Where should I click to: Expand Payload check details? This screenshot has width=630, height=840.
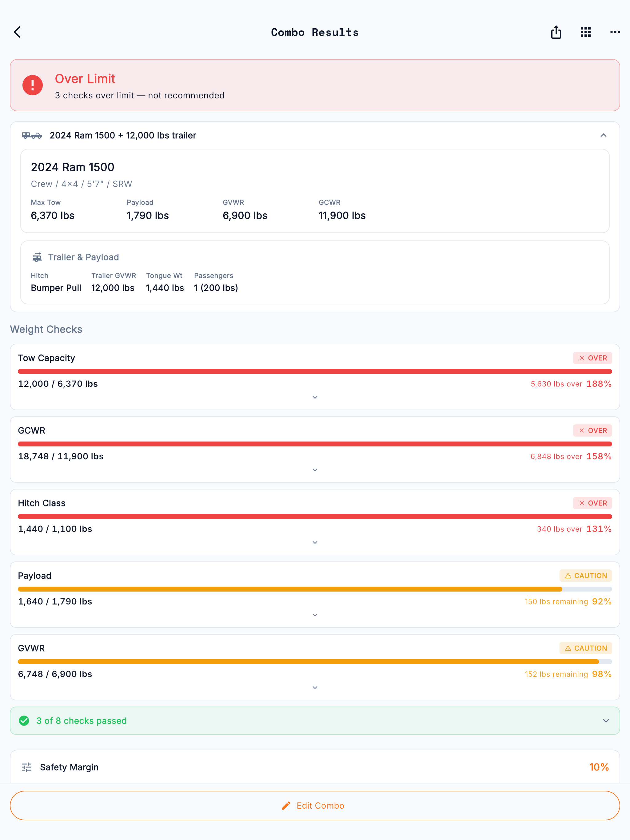coord(315,615)
